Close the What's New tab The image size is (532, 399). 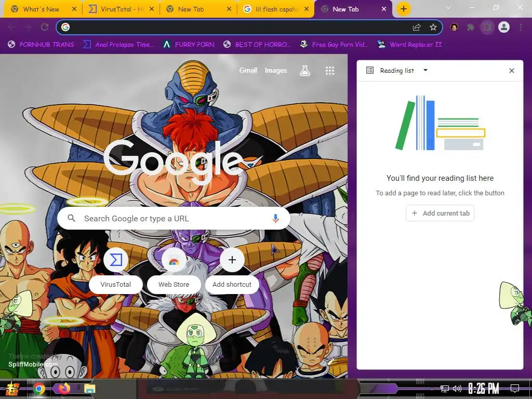(74, 9)
